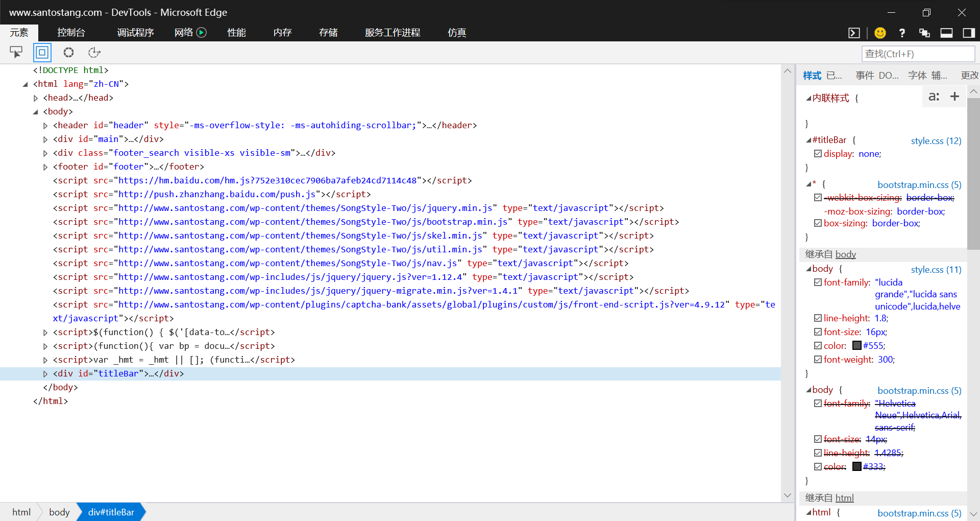This screenshot has width=980, height=521.
Task: Expand the footer_search div node
Action: coord(45,153)
